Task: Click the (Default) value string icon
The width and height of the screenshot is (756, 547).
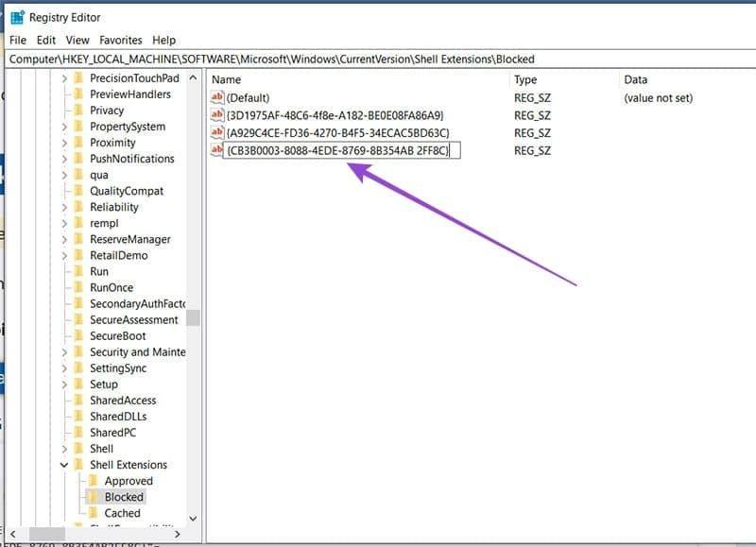Action: pos(217,97)
